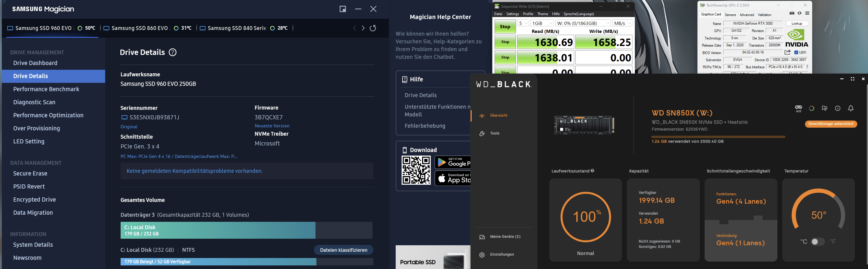Click the Fehlerbehebung help link in Magician
Screen dimensions: 868x269
[425, 126]
